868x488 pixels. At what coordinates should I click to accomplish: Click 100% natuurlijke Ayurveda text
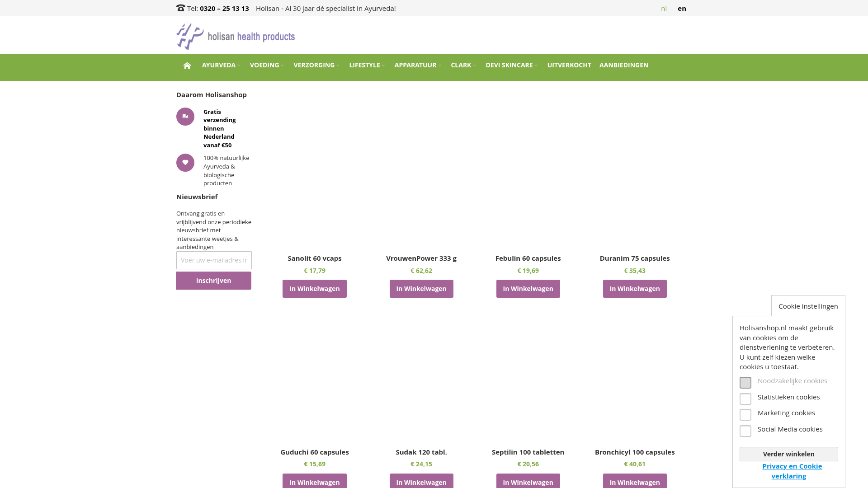click(226, 170)
